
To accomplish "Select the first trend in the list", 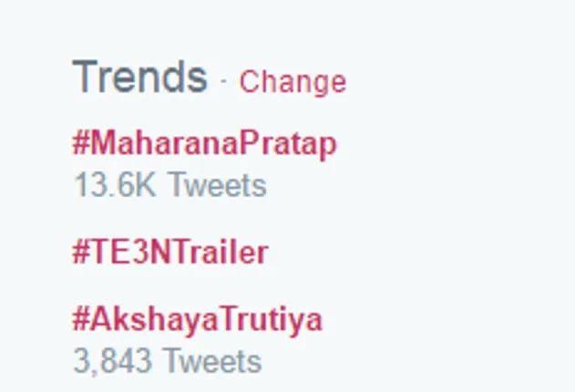I will (x=204, y=144).
